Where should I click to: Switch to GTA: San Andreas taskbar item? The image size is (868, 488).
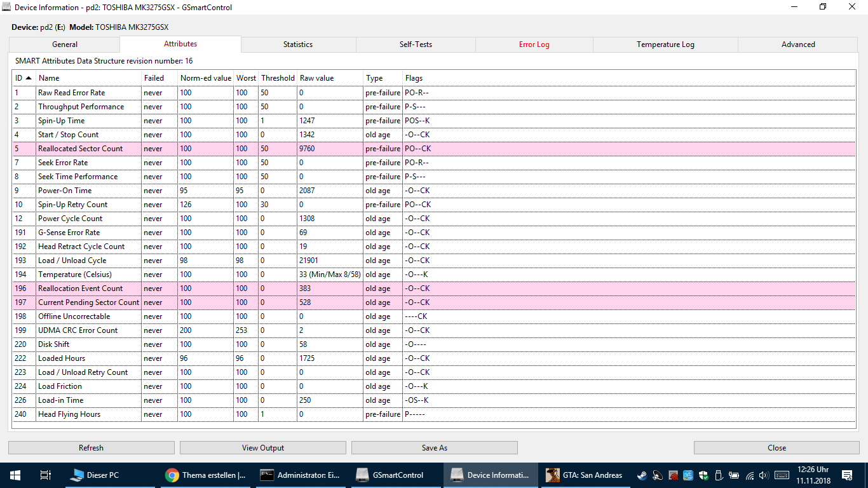584,475
